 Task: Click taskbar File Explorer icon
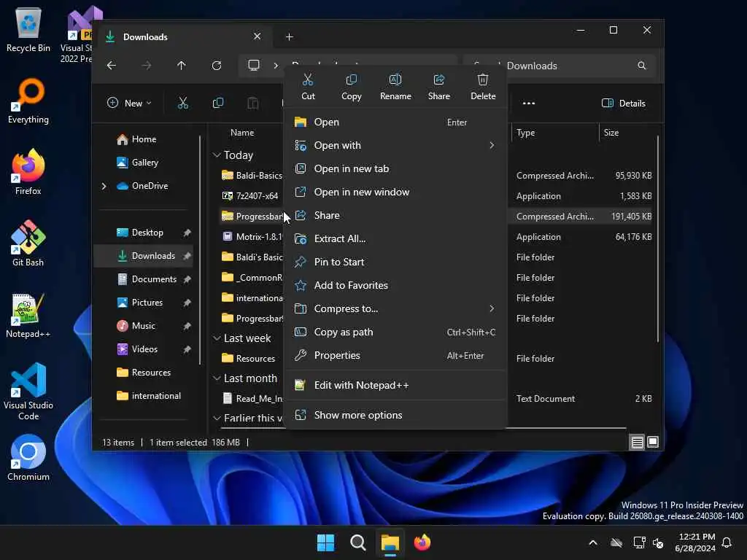tap(390, 542)
